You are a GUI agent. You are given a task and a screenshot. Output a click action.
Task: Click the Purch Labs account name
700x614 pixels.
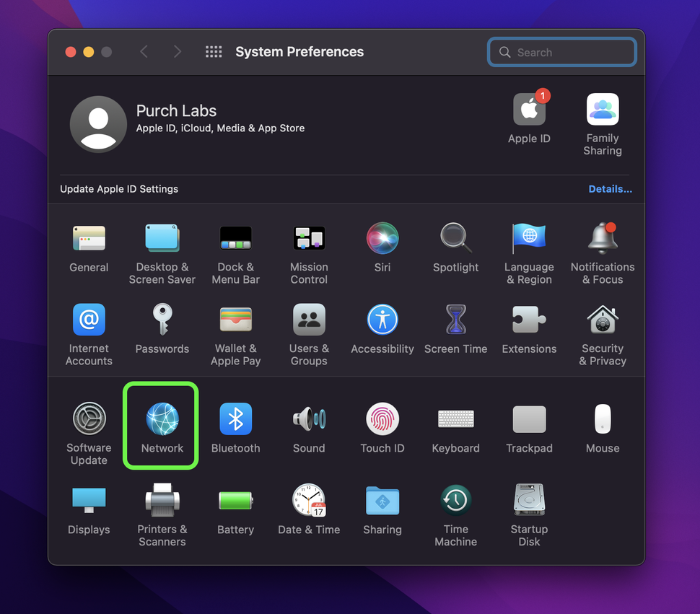click(x=176, y=110)
